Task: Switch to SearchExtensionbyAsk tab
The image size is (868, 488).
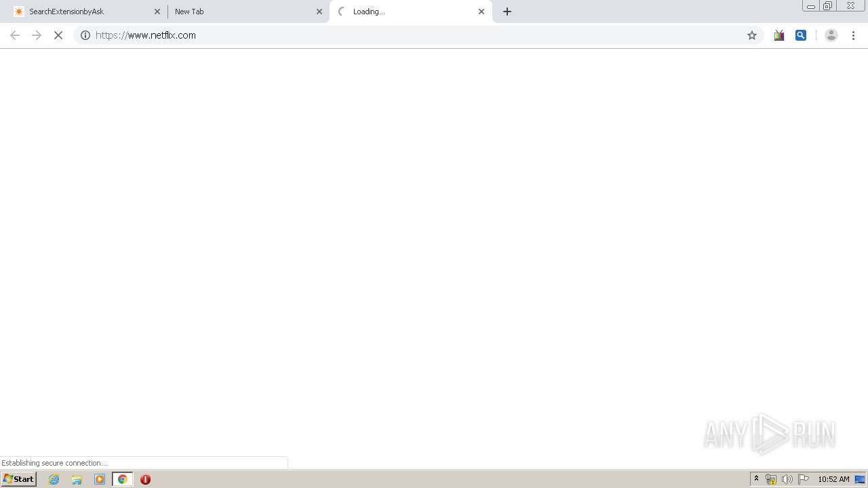Action: [87, 12]
